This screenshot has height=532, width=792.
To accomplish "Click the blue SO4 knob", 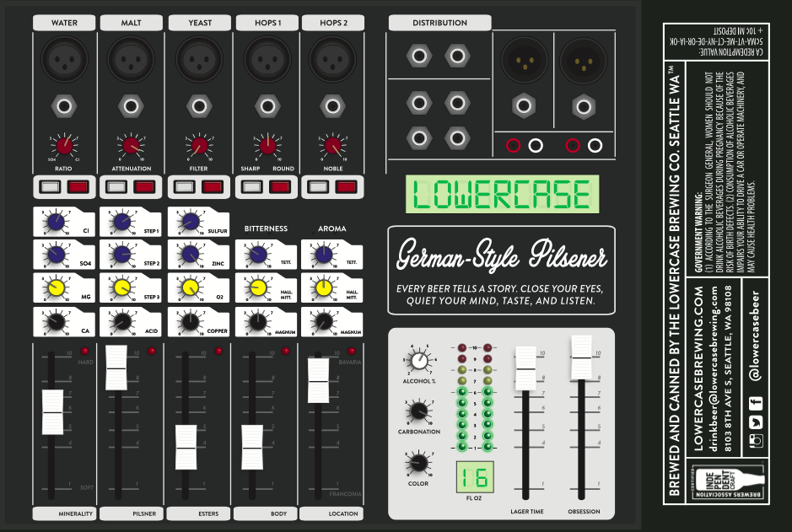I will [x=56, y=255].
